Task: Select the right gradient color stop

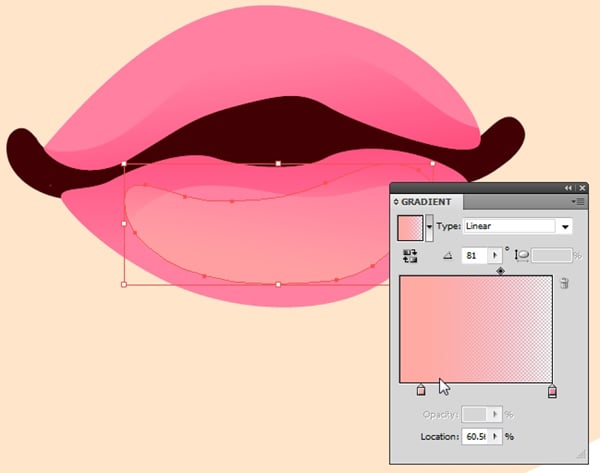Action: 552,391
